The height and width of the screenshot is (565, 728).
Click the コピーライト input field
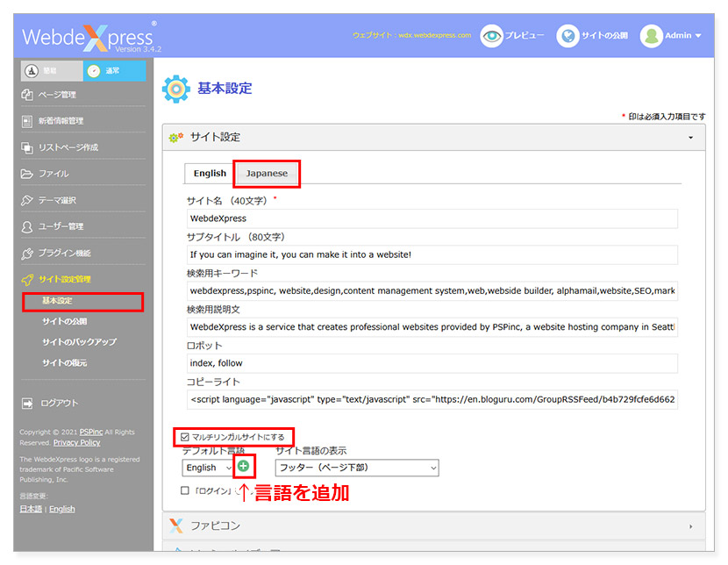pyautogui.click(x=432, y=400)
